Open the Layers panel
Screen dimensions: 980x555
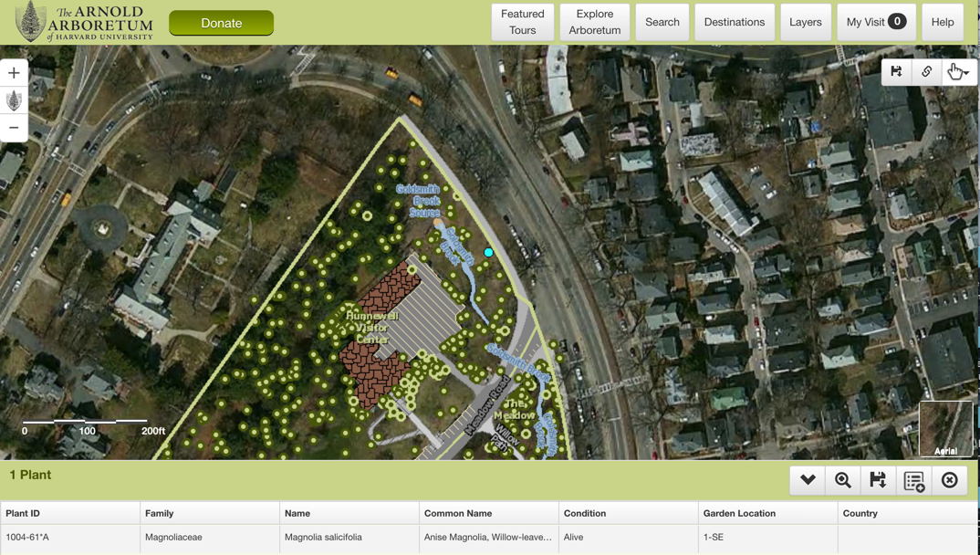click(805, 22)
